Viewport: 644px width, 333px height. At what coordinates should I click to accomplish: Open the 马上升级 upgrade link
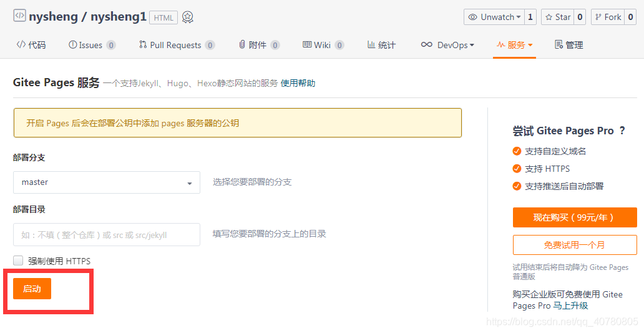pos(570,306)
